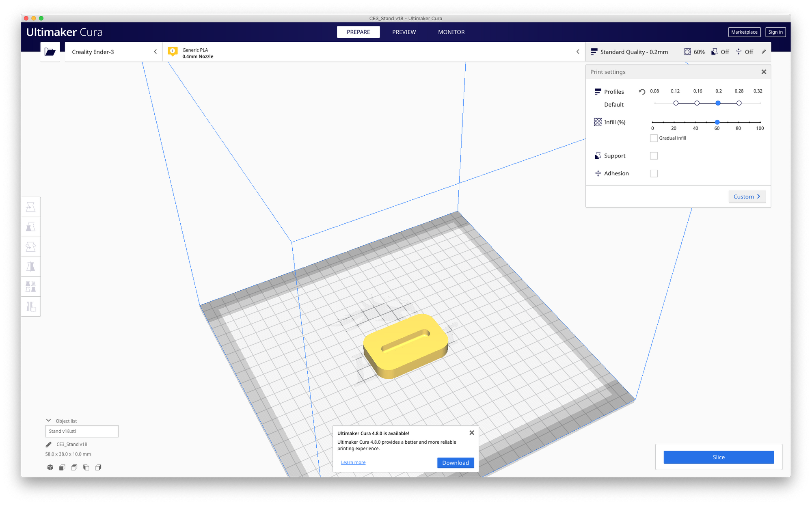Expand the Creality Ender-3 printer selector

(114, 52)
